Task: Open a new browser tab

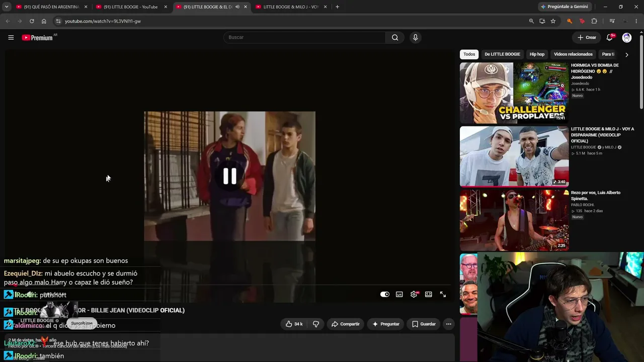Action: tap(337, 7)
